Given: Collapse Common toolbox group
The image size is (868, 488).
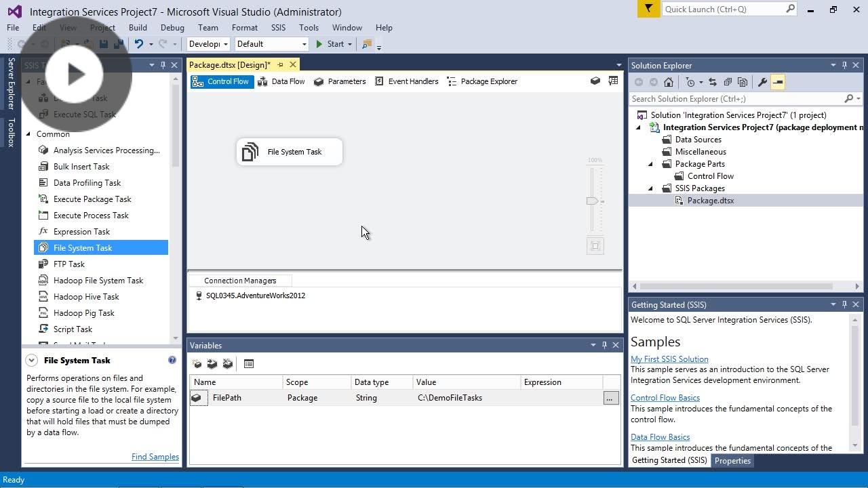Looking at the screenshot, I should tap(28, 134).
